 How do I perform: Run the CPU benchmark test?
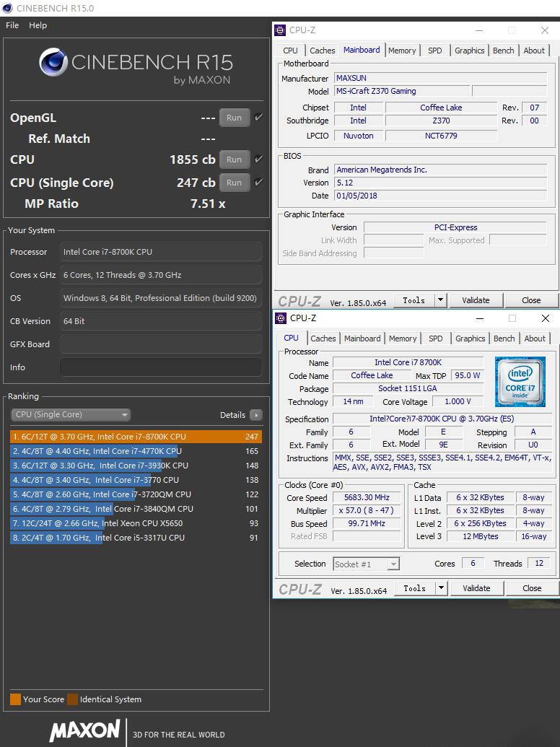[234, 160]
